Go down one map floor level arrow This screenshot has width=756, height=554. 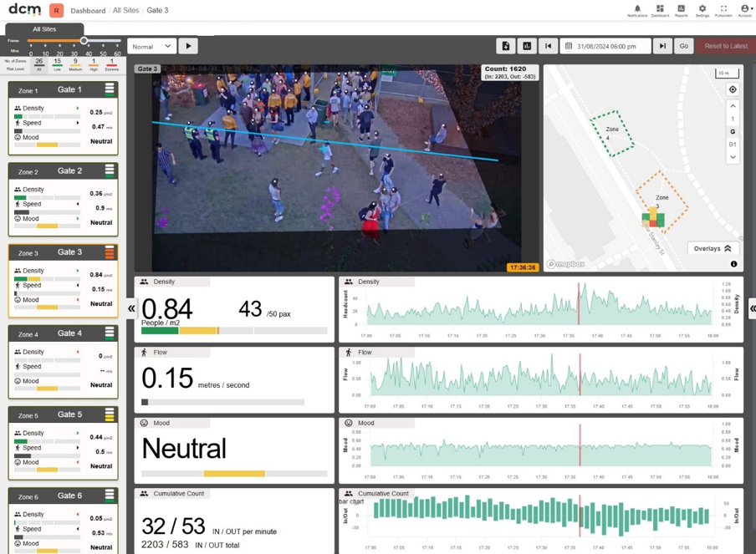pyautogui.click(x=733, y=157)
